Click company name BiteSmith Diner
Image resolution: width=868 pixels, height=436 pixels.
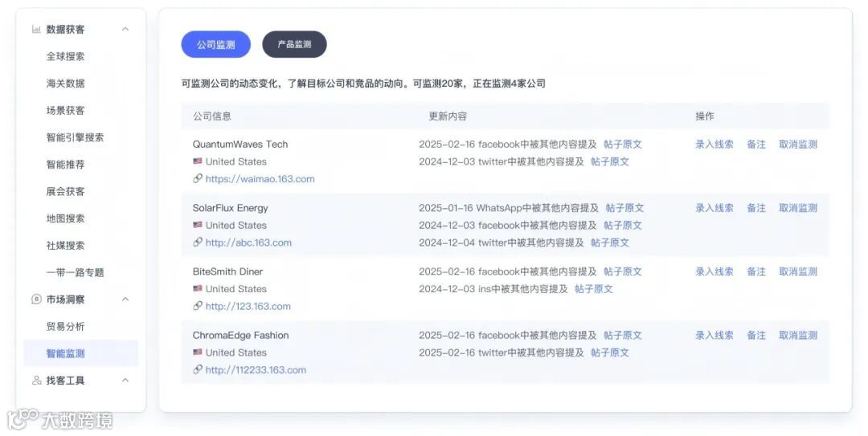click(227, 271)
